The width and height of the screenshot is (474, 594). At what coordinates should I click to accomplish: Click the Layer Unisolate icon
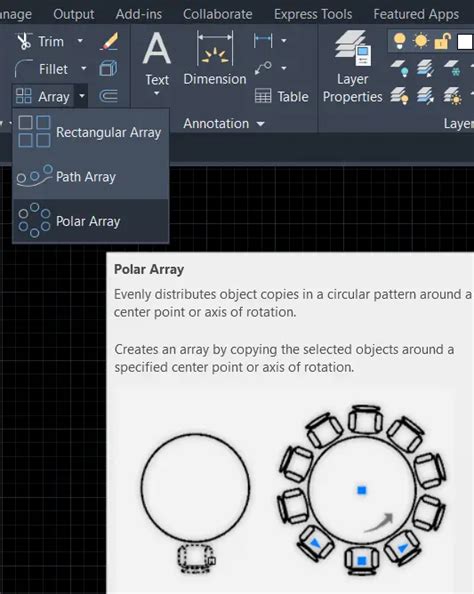[426, 96]
